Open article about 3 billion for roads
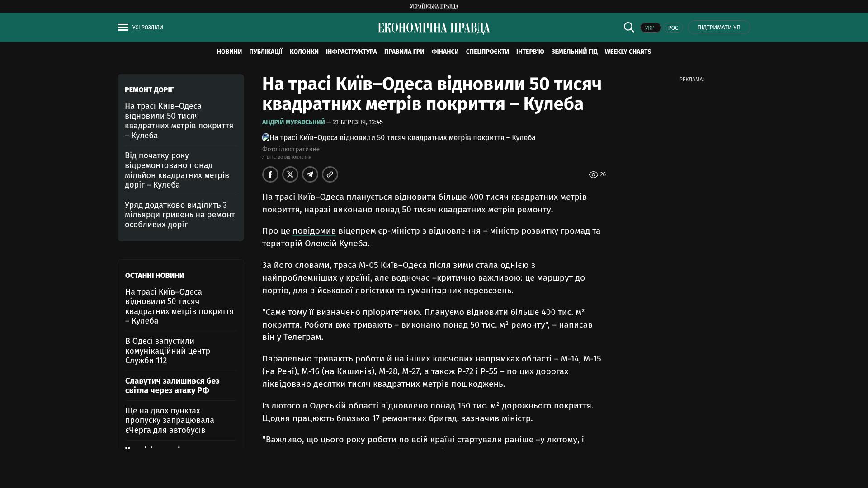 [180, 215]
